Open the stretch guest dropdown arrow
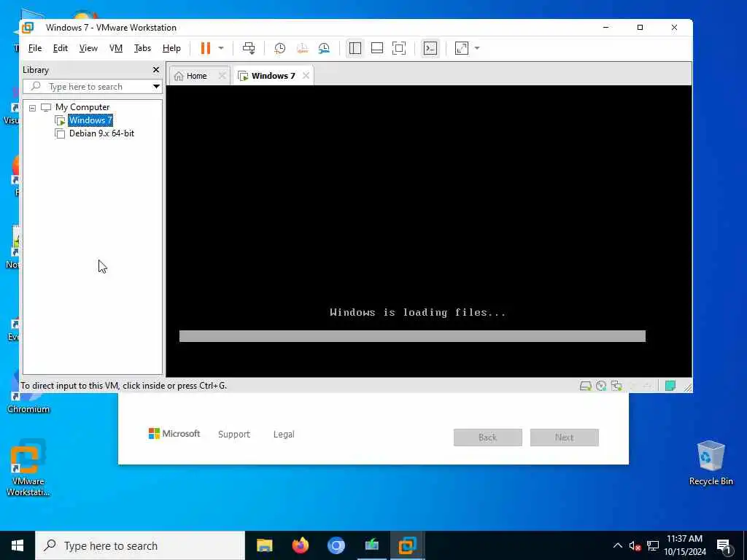 [x=477, y=48]
